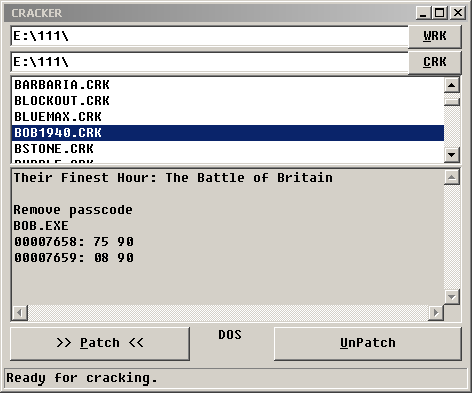This screenshot has height=393, width=472.
Task: Click the patch line 00007659: 08 90
Action: 73,258
